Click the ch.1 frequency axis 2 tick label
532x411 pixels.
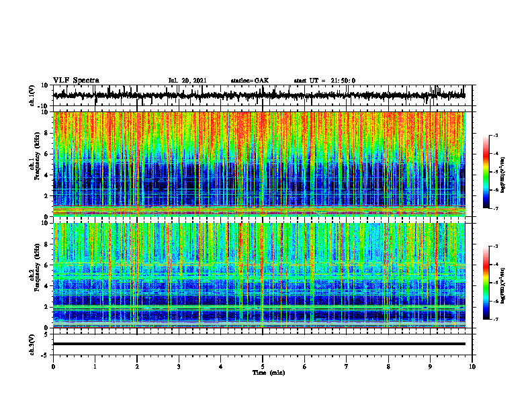point(46,196)
